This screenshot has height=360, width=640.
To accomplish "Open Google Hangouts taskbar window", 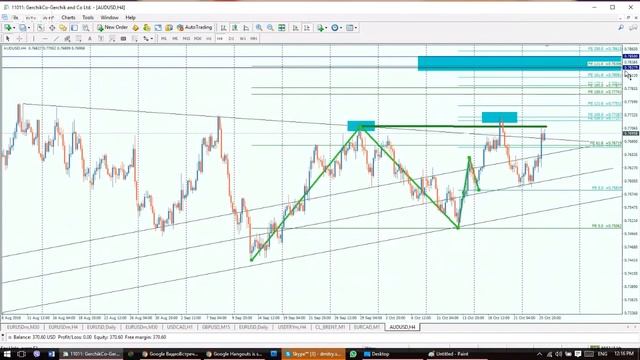I will pos(236,354).
